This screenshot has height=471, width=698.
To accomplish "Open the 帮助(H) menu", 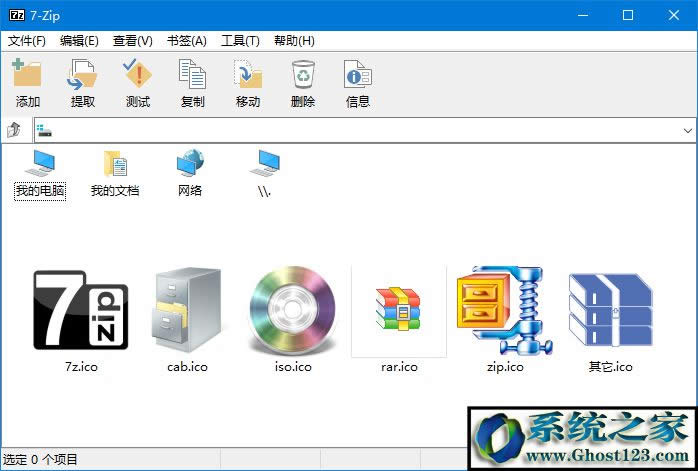I will click(x=294, y=41).
